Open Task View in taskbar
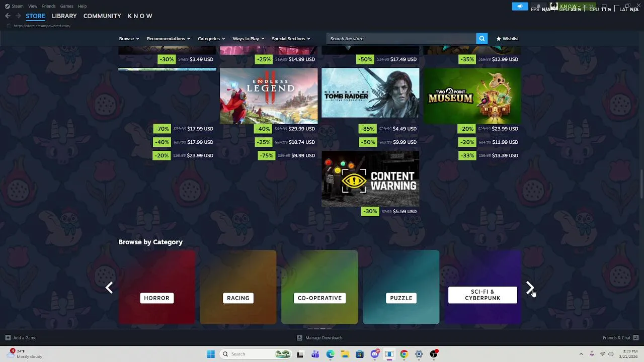This screenshot has width=644, height=362. (300, 354)
